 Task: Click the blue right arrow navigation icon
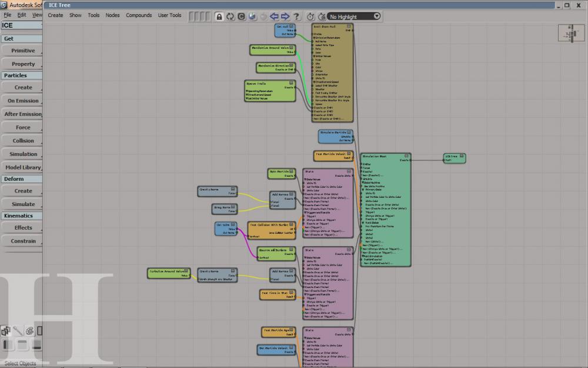click(x=285, y=16)
